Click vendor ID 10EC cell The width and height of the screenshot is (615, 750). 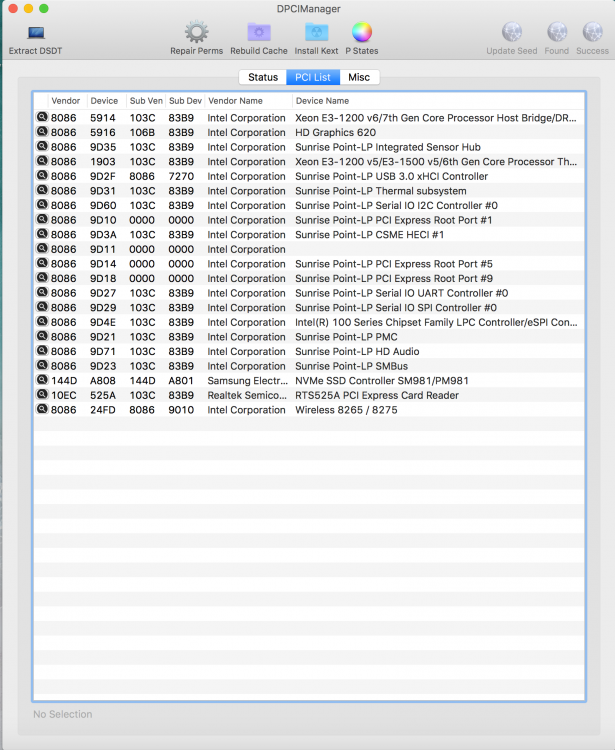(64, 396)
